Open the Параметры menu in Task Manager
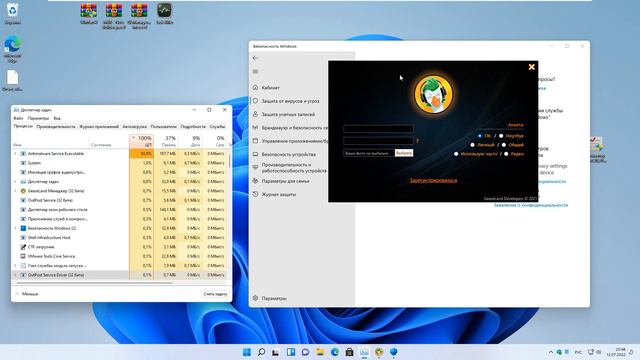 point(38,118)
